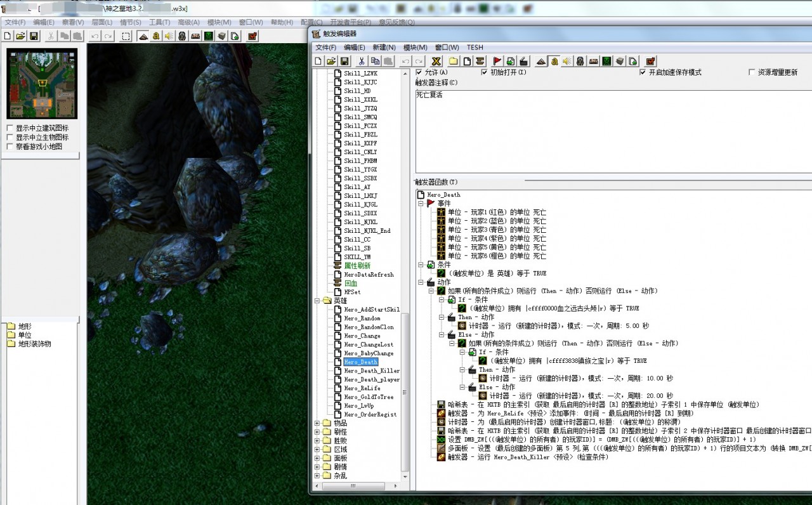Click the trigger comment text field
The width and height of the screenshot is (812, 505).
[x=613, y=132]
